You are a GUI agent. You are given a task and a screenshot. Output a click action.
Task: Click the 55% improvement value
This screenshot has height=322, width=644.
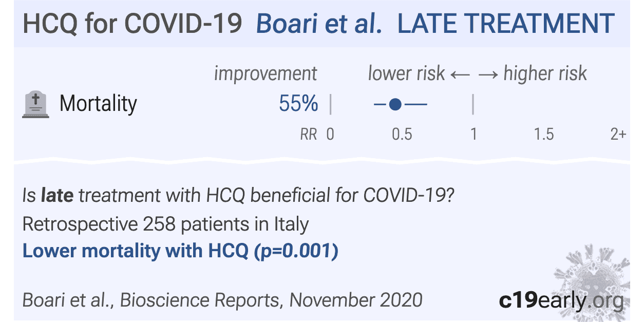[x=298, y=104]
